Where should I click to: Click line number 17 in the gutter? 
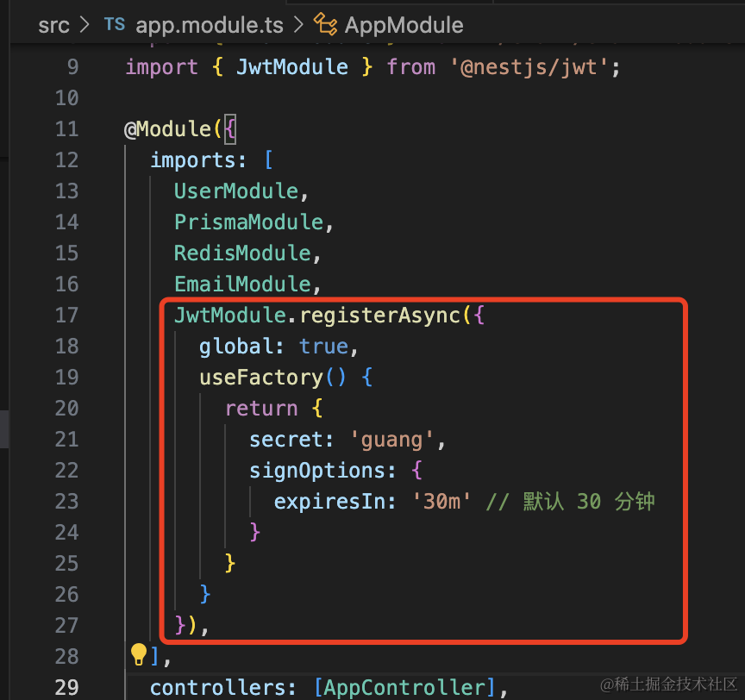pos(66,315)
